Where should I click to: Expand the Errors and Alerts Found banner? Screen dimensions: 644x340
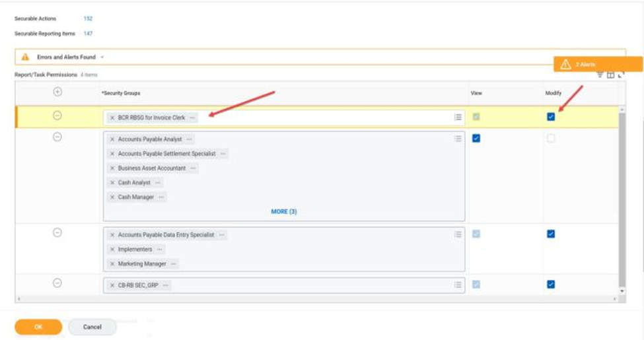pos(102,57)
